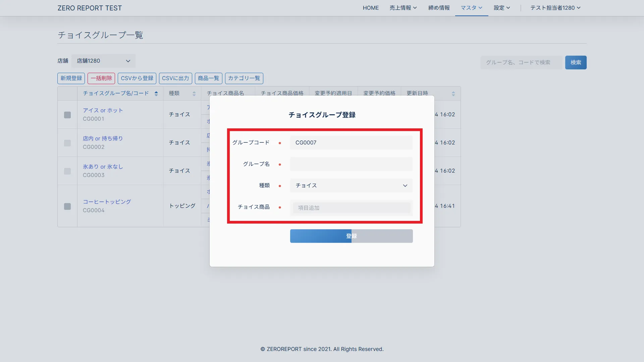This screenshot has width=644, height=362.
Task: Go to 締め情報 page
Action: tap(439, 8)
